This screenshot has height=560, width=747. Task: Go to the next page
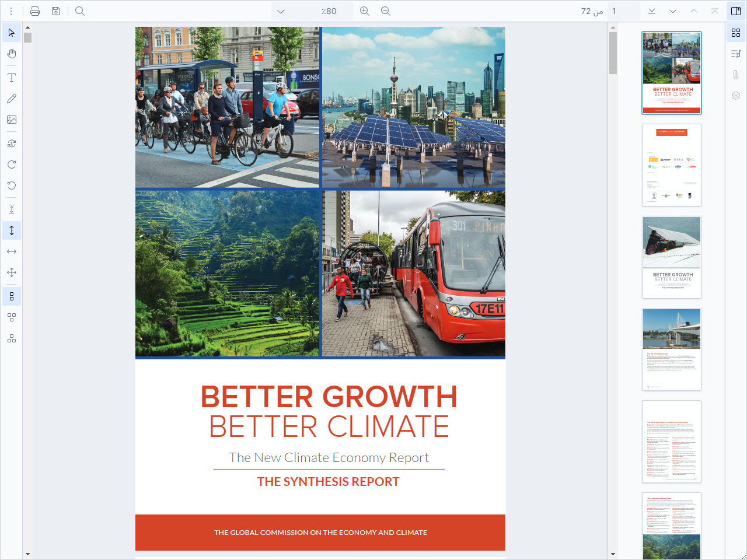[673, 11]
